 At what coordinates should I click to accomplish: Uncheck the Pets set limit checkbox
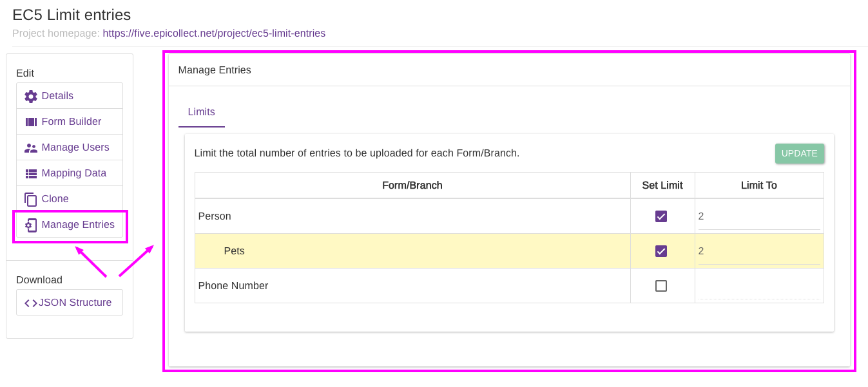(x=661, y=251)
